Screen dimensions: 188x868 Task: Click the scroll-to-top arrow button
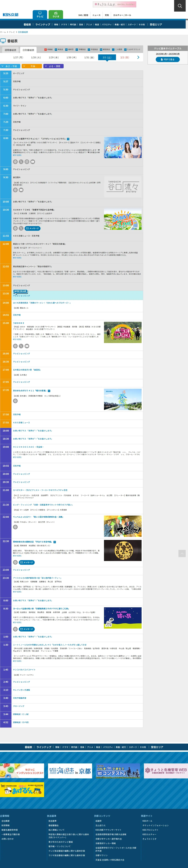[x=182, y=554]
